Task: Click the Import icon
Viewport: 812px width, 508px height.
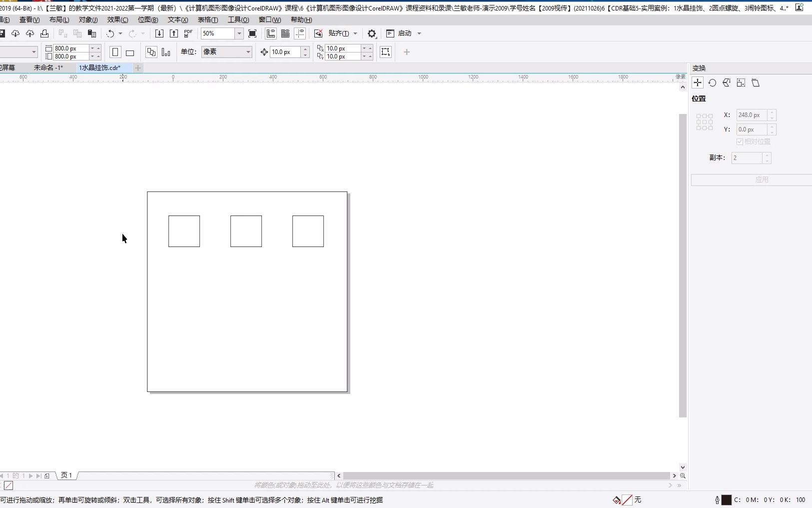Action: [159, 33]
